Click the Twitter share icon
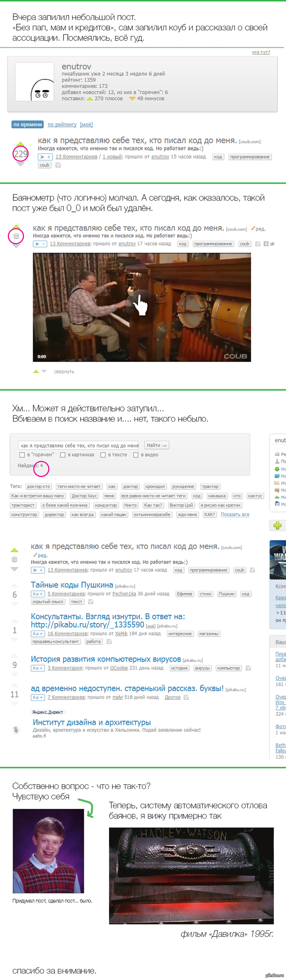 (272, 244)
